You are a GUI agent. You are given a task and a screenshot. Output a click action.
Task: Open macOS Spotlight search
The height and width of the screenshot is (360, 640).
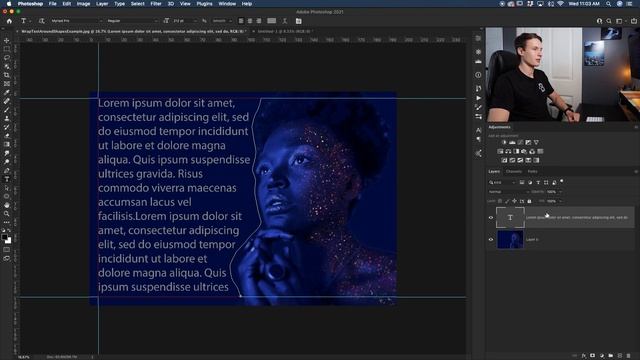[x=609, y=4]
